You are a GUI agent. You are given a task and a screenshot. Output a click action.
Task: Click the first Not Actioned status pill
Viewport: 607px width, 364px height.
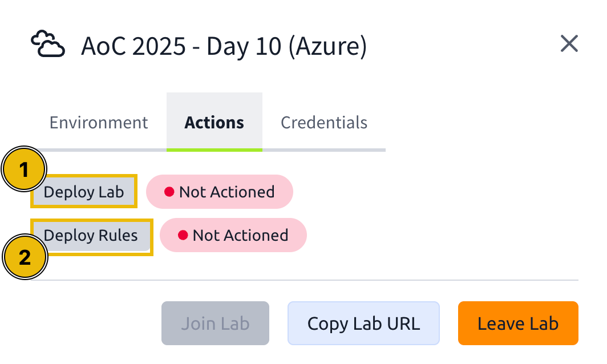(220, 192)
